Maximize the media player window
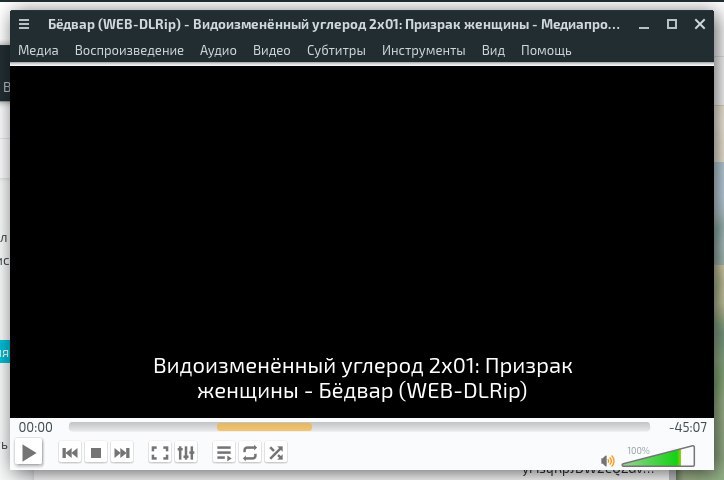Screen dimensions: 724x480 (672, 24)
